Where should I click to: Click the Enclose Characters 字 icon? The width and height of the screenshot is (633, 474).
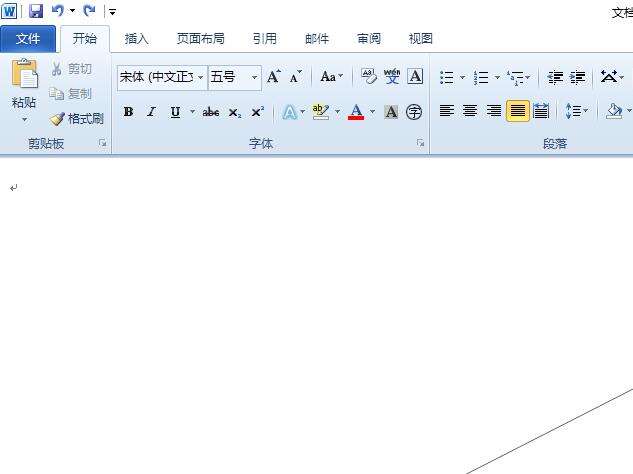(414, 112)
